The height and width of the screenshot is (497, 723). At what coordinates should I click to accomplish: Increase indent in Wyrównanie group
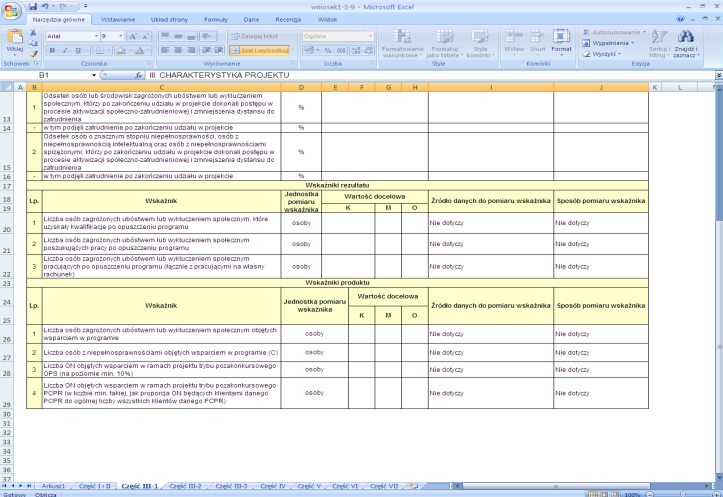219,50
